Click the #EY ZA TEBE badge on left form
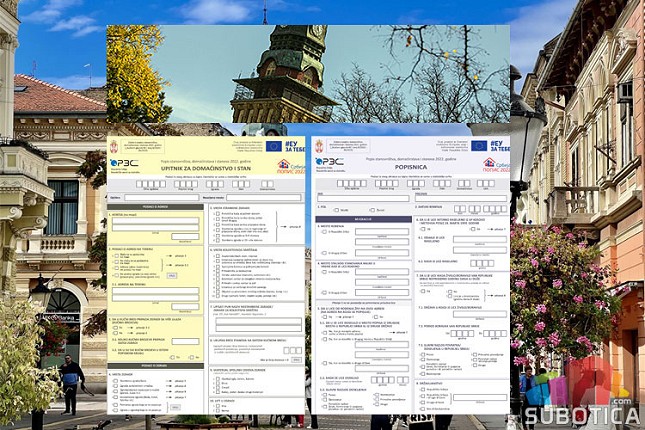This screenshot has width=645, height=430. (x=293, y=146)
